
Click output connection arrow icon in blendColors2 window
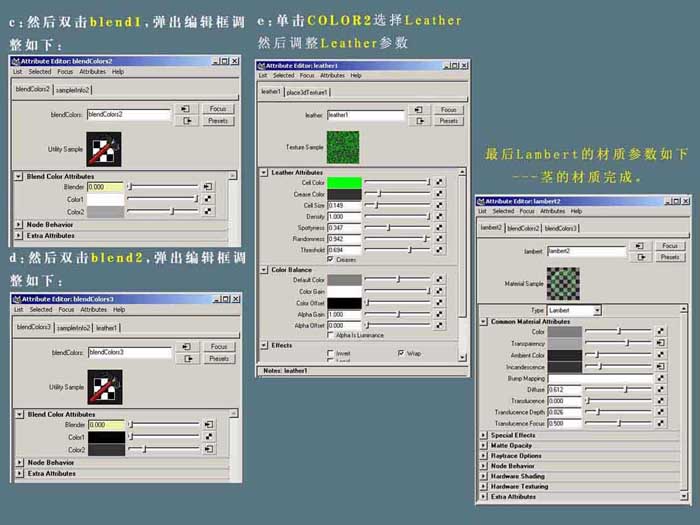(185, 121)
